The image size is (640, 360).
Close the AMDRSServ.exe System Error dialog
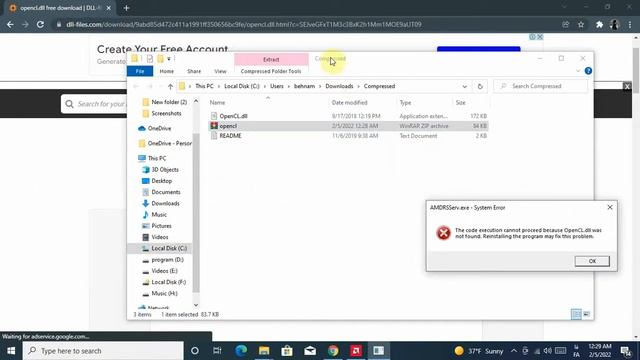[610, 207]
